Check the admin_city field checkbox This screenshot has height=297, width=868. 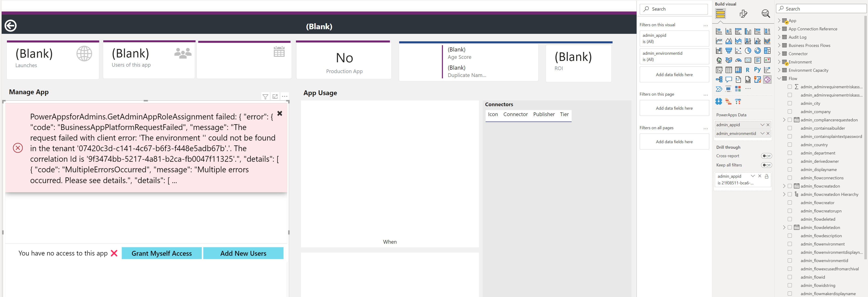click(x=790, y=103)
